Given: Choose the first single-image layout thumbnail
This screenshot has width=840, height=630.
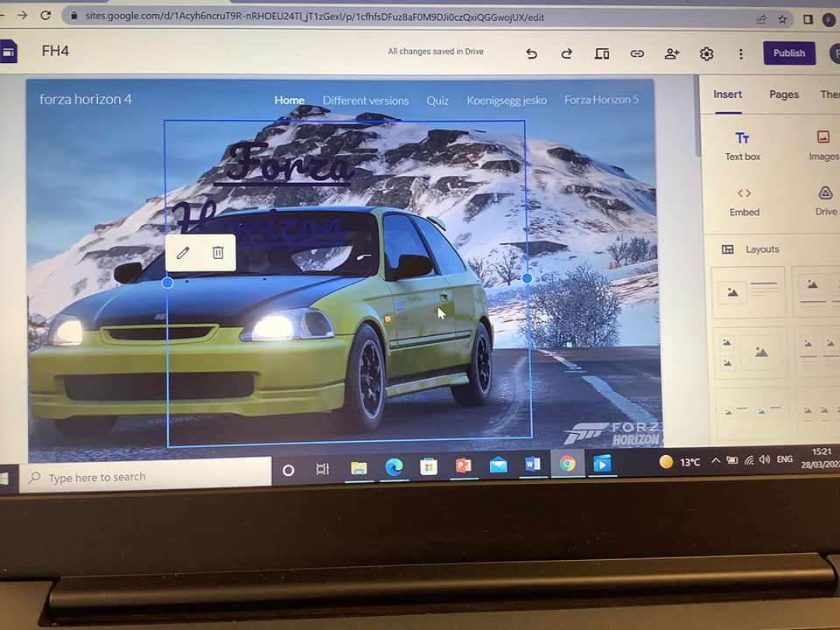Looking at the screenshot, I should tap(748, 292).
